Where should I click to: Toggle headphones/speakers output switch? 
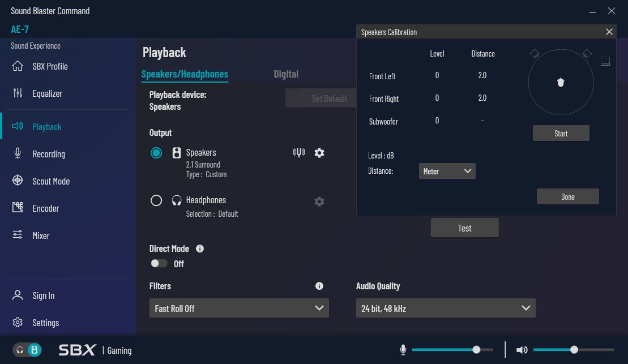(x=28, y=350)
